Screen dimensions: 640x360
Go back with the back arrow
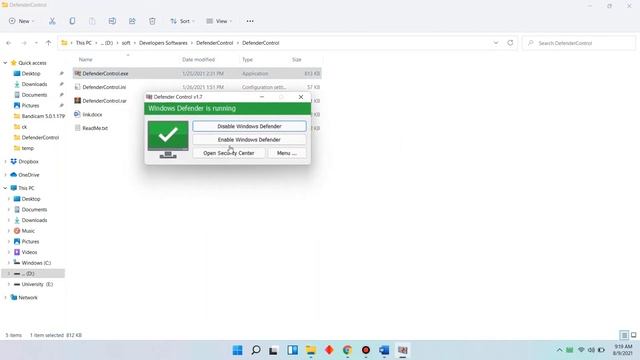tap(9, 43)
